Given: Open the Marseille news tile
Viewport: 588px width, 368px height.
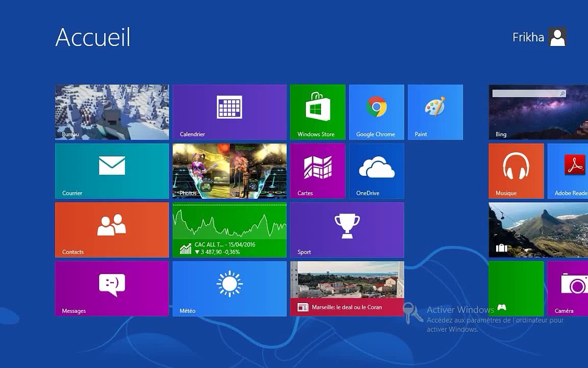Looking at the screenshot, I should pos(347,288).
